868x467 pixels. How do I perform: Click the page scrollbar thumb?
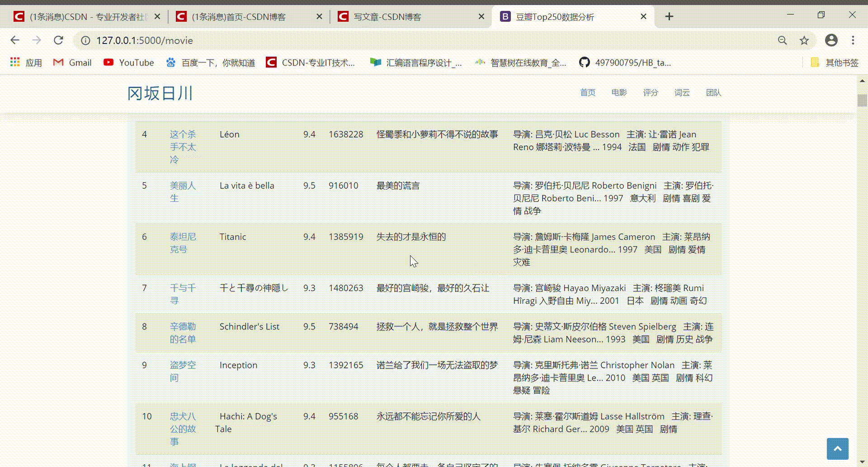[x=862, y=100]
